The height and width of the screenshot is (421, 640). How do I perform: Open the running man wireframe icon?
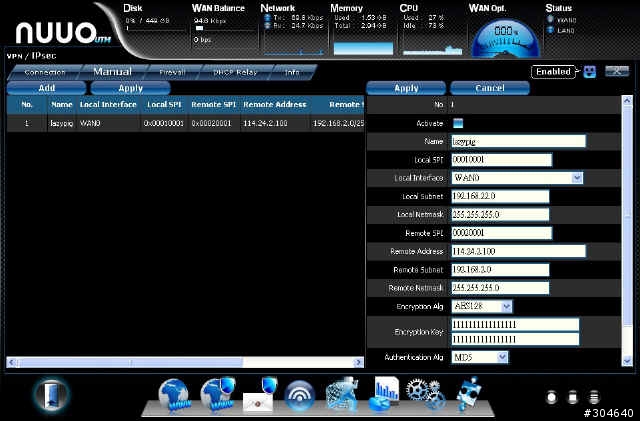pyautogui.click(x=343, y=394)
